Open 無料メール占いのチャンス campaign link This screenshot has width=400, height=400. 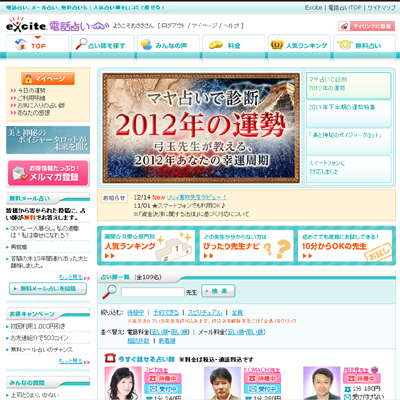(x=41, y=349)
